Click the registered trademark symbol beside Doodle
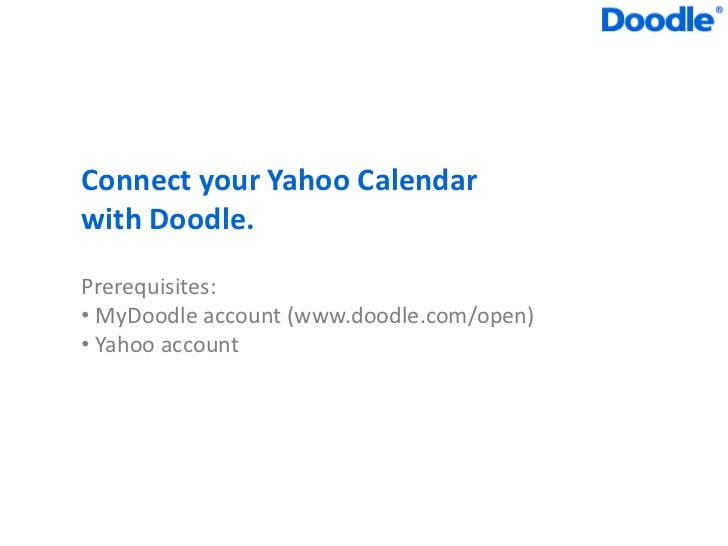728x546 pixels. (719, 10)
